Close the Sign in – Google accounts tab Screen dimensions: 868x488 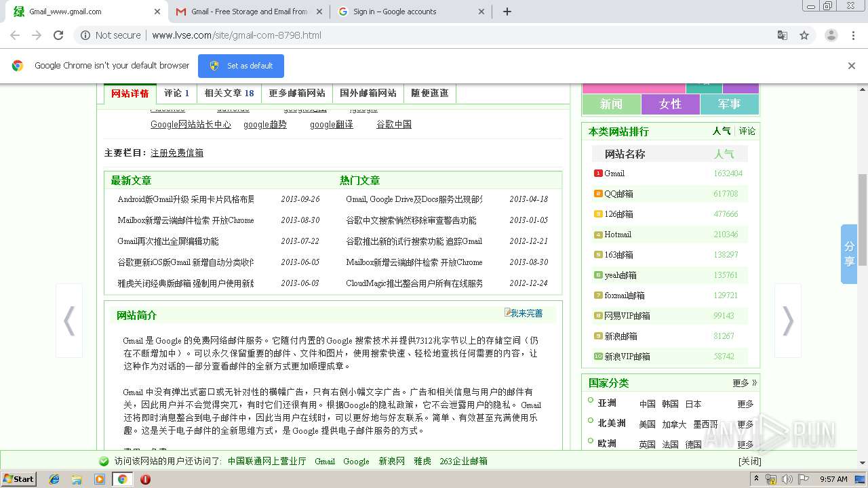pyautogui.click(x=481, y=12)
